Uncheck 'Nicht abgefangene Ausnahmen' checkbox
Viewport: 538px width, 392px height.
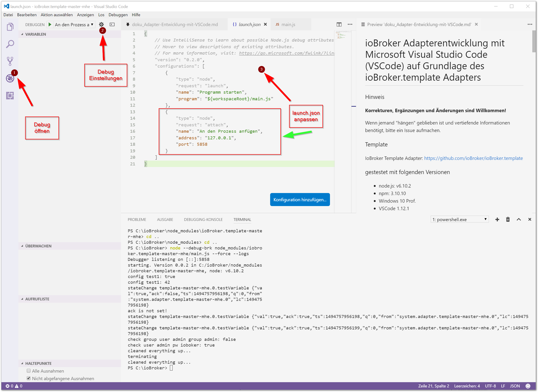tap(29, 378)
